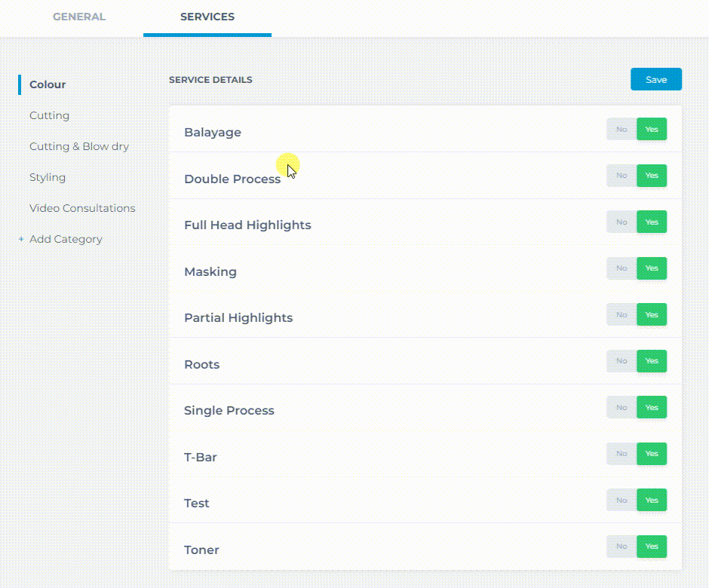Select Cutting & Blow dry category
Viewport: 709px width, 588px height.
(79, 146)
